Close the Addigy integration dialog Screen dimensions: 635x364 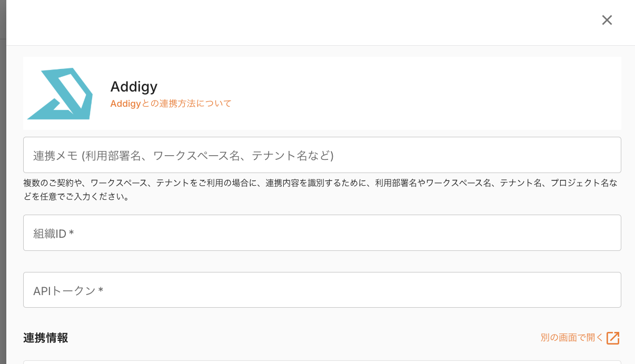click(x=607, y=20)
